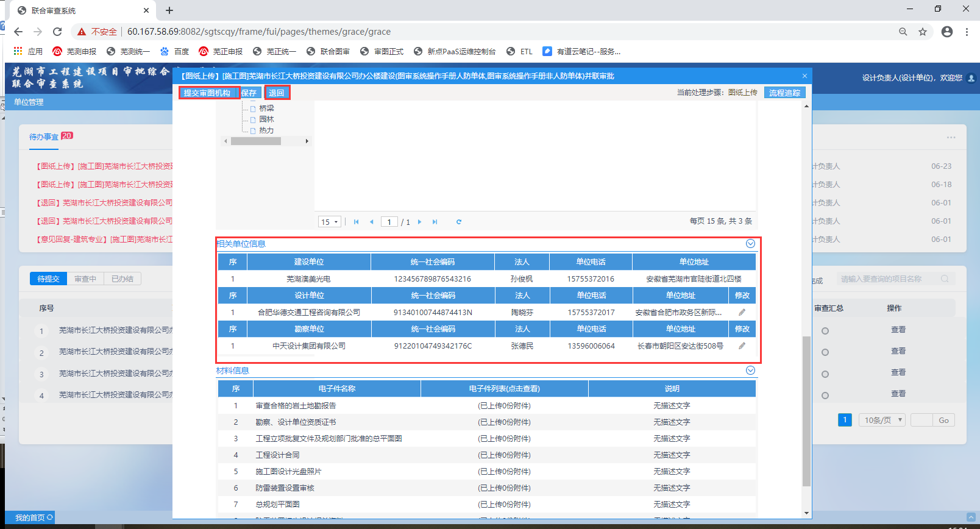Click the 流程追踪 button

[x=784, y=93]
